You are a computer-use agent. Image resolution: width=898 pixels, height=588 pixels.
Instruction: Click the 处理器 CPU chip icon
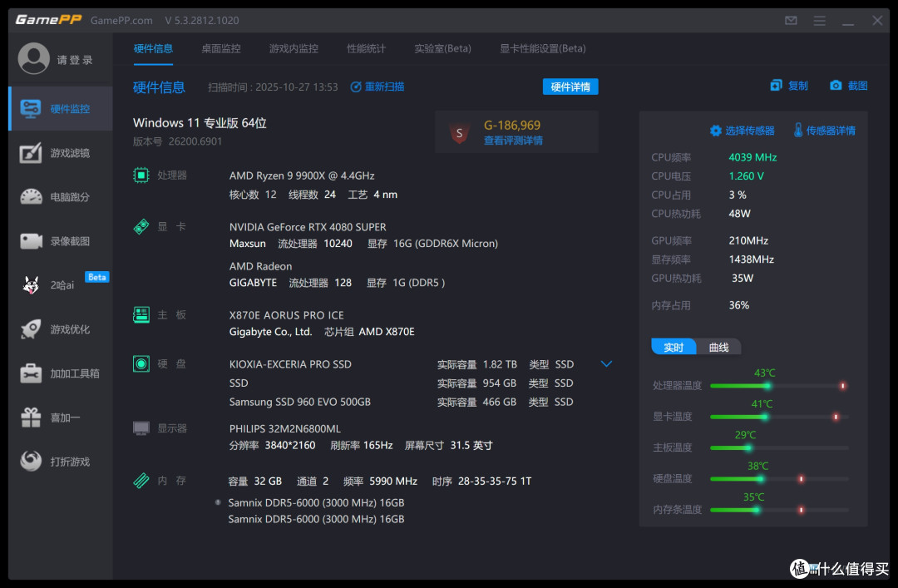[x=141, y=175]
